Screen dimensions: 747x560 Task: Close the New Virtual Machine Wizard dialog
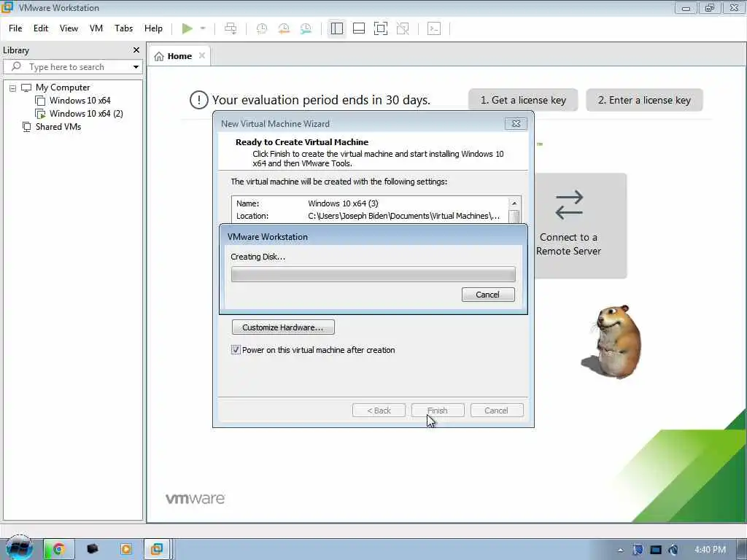pos(516,124)
